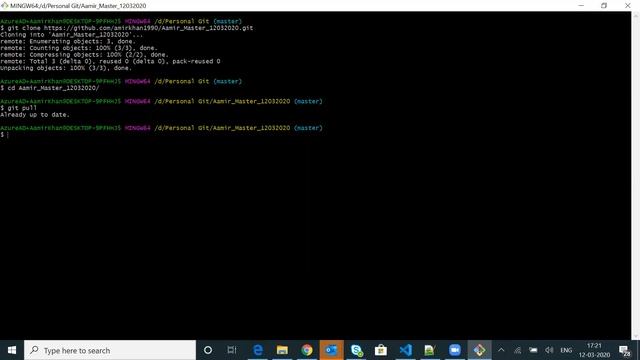Screen dimensions: 640x360
Task: Click the git clone command line
Action: click(x=127, y=28)
